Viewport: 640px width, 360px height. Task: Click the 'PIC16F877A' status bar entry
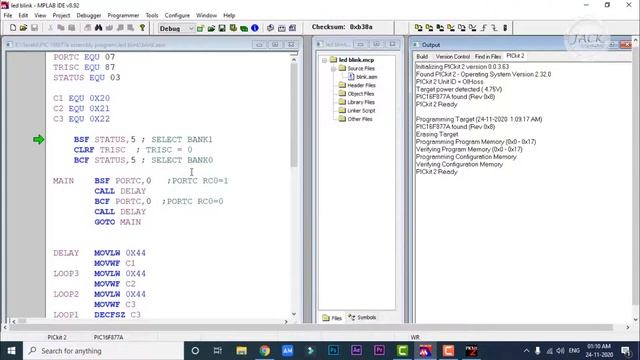tap(108, 337)
